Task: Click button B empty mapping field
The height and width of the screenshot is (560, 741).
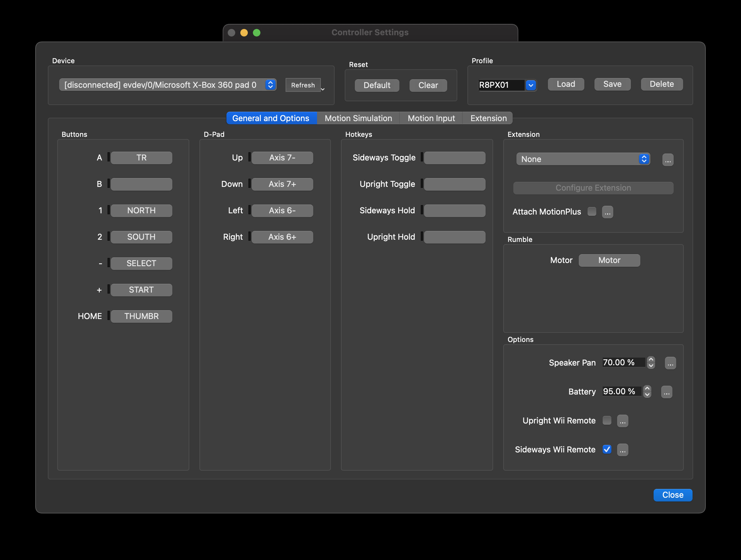Action: tap(141, 184)
